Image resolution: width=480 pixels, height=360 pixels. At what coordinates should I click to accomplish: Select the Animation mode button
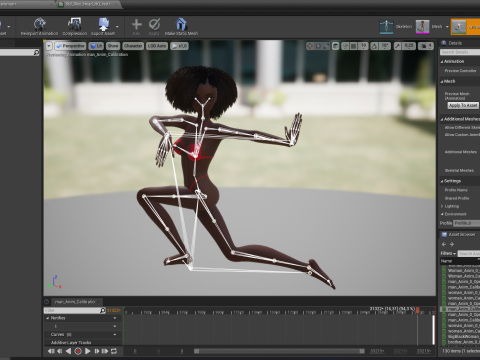[465, 27]
